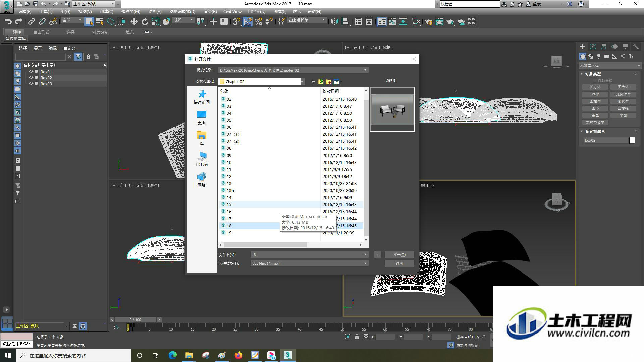Screen dimensions: 644x362
Task: Select the Scale tool
Action: point(156,22)
